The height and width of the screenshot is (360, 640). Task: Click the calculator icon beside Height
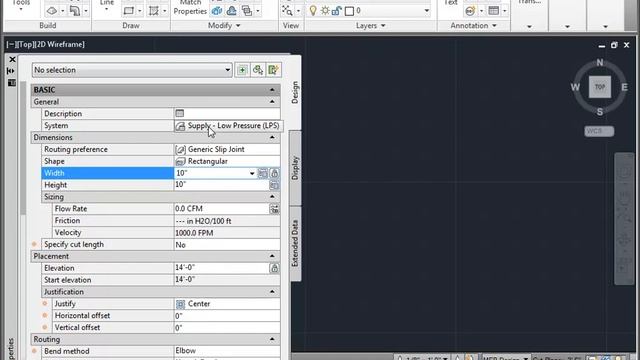[274, 185]
